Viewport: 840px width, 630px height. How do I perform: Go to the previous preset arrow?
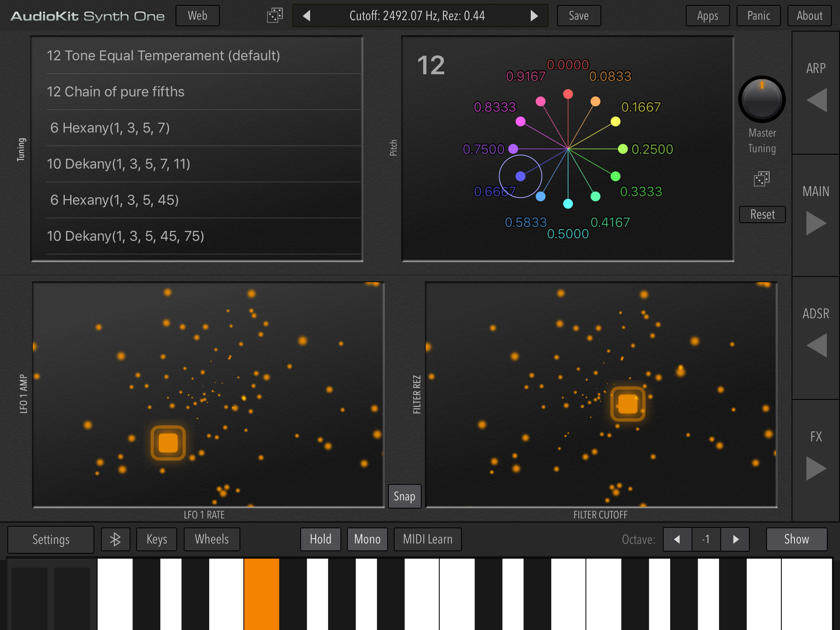pos(306,16)
